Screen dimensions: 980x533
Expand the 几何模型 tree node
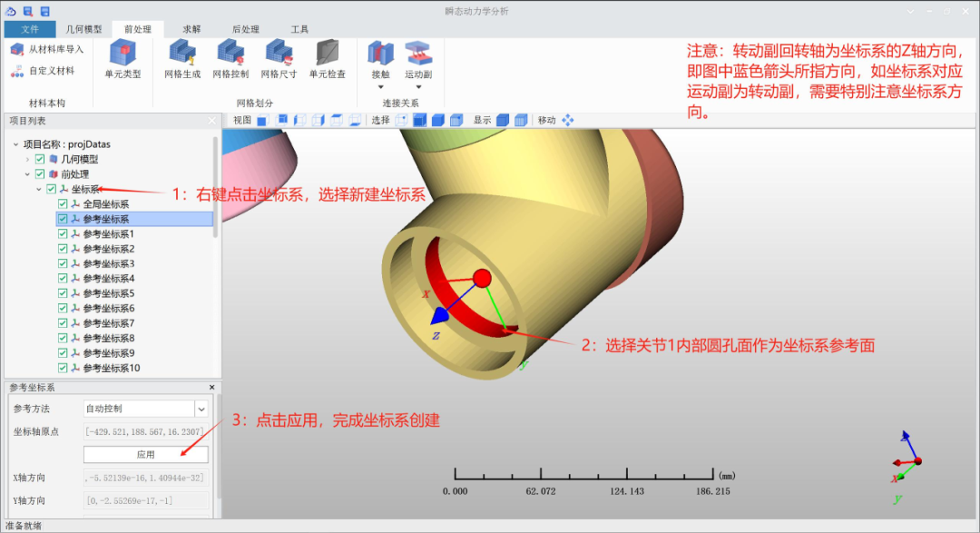tap(27, 160)
